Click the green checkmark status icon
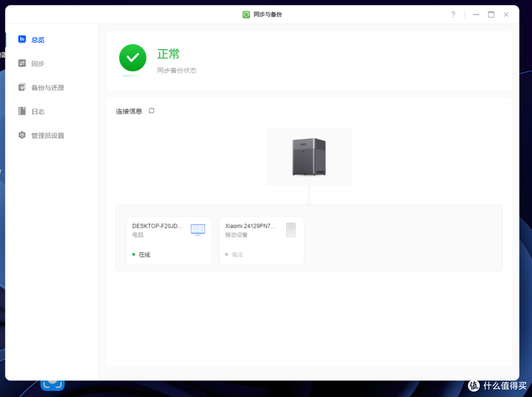This screenshot has height=397, width=532. (x=133, y=58)
